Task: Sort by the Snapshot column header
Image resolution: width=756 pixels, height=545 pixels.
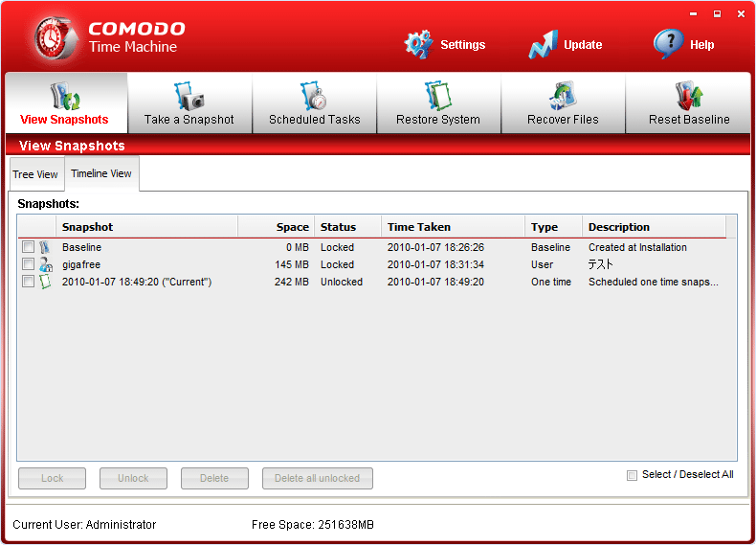Action: [147, 227]
